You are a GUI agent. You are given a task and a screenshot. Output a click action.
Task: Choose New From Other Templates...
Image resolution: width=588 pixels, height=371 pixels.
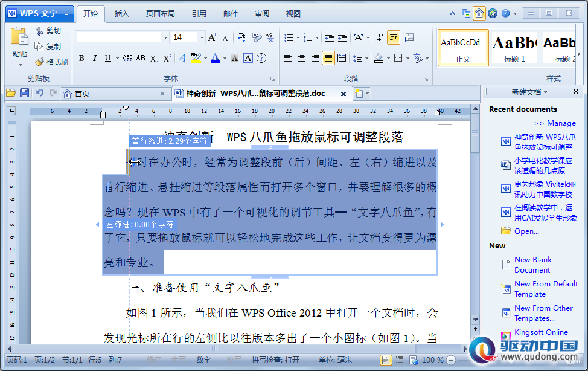tap(543, 313)
